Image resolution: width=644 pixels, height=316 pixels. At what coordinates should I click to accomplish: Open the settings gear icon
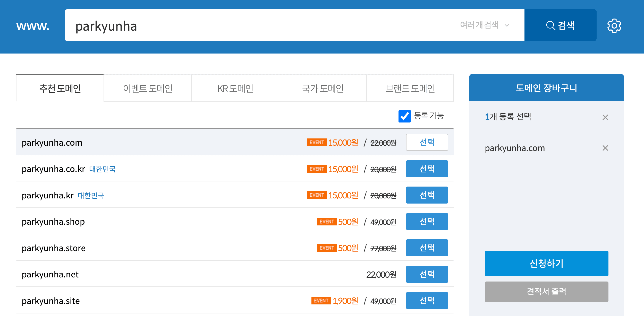(614, 25)
